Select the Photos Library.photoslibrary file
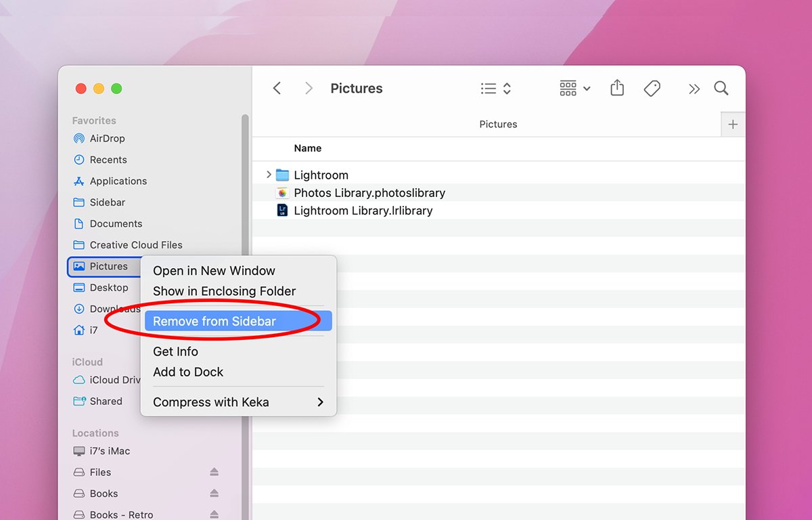This screenshot has height=520, width=812. click(369, 193)
